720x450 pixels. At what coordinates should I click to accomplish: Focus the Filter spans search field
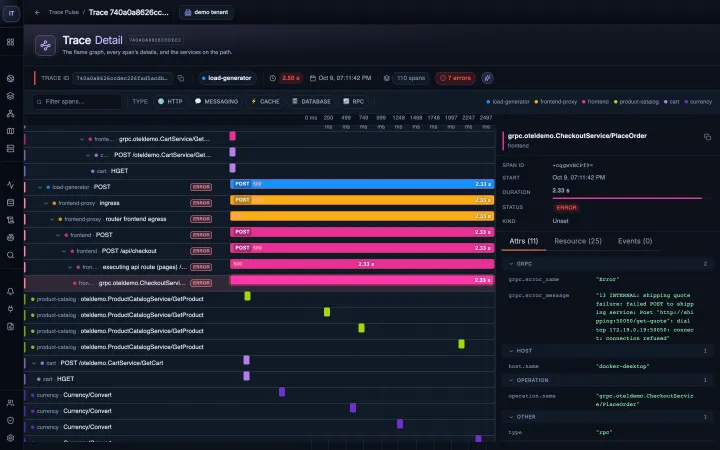tap(77, 101)
